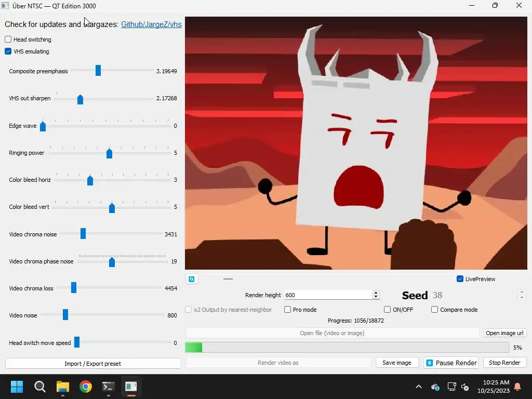Click Save image button
The image size is (532, 399).
pyautogui.click(x=397, y=363)
